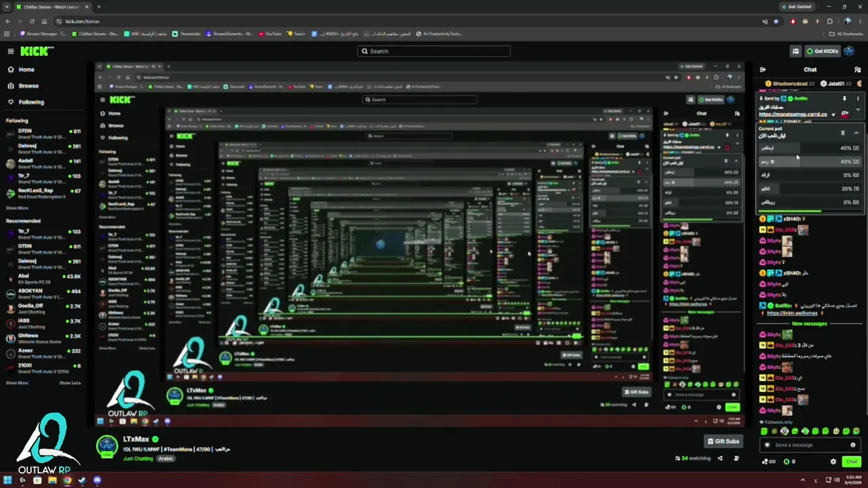The image size is (868, 488).
Task: Open the chat settings gear
Action: 833,462
